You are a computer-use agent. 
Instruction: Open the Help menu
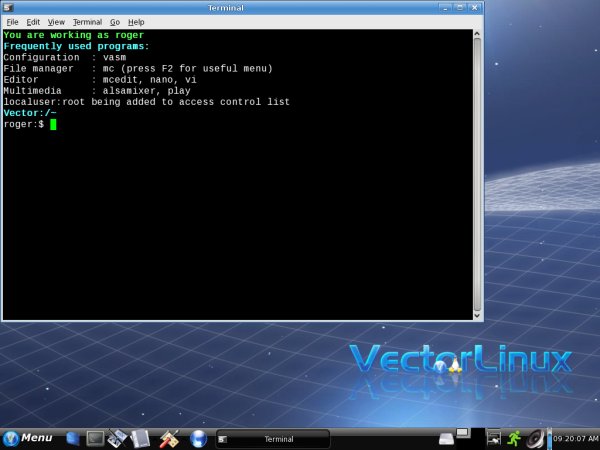[136, 22]
